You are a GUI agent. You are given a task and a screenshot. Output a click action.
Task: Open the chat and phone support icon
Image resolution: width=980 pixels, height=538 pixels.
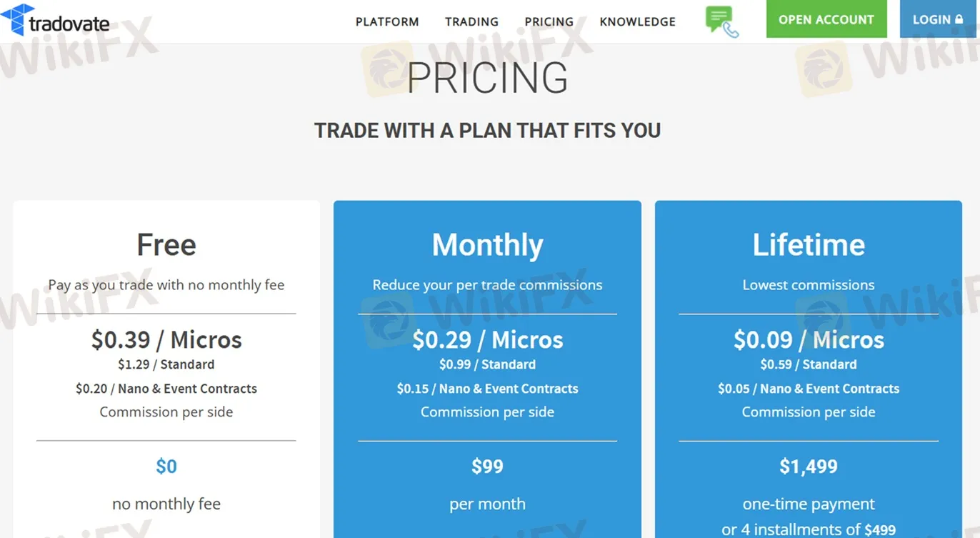721,21
